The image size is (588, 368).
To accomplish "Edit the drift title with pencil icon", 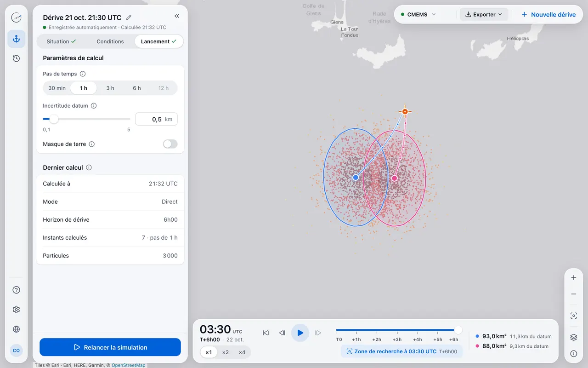I will tap(129, 17).
